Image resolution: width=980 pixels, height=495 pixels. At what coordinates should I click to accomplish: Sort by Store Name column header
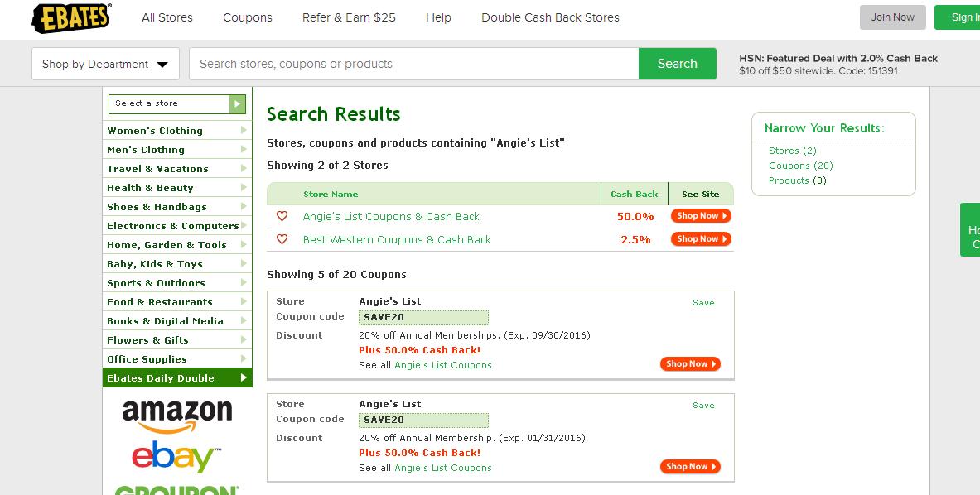pyautogui.click(x=331, y=195)
